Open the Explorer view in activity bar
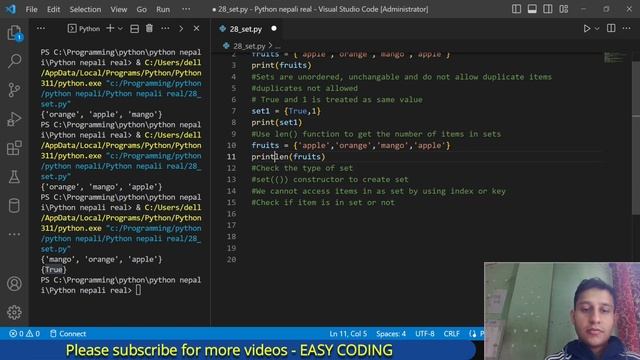Viewport: 640px width, 360px height. pos(14,33)
